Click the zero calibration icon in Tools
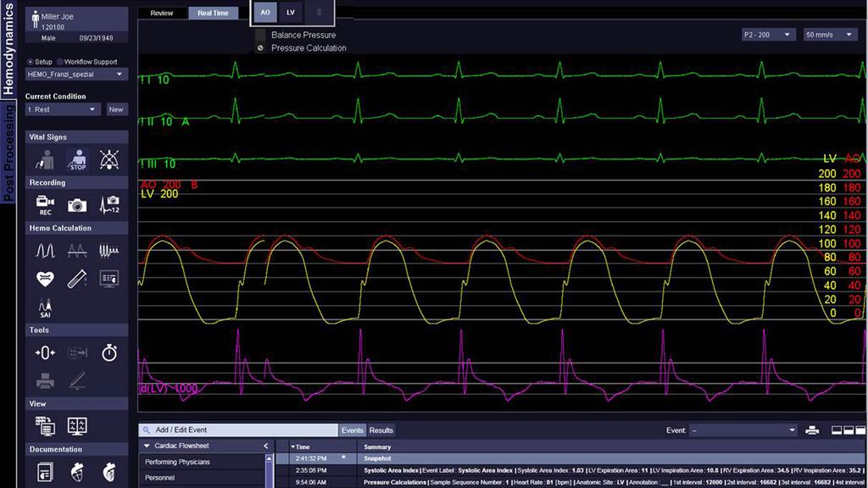Image resolution: width=868 pixels, height=488 pixels. 44,353
